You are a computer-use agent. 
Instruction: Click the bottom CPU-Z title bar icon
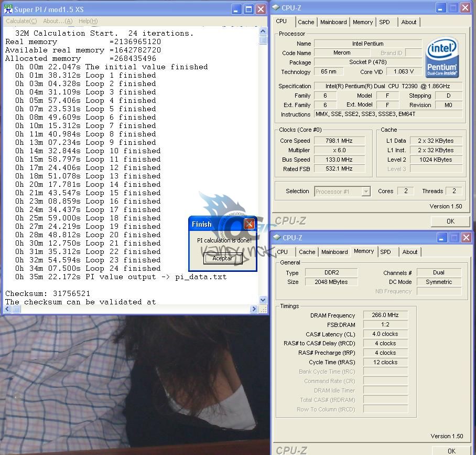point(277,237)
